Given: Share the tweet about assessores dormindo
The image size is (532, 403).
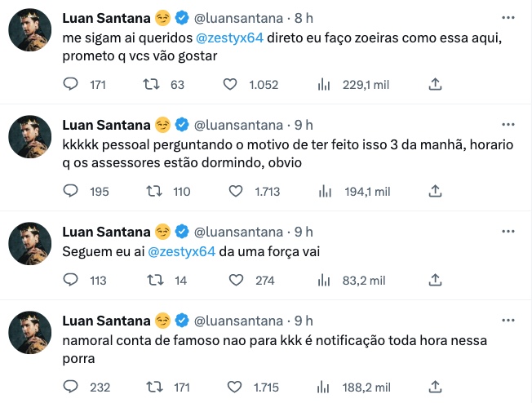Looking at the screenshot, I should (435, 190).
